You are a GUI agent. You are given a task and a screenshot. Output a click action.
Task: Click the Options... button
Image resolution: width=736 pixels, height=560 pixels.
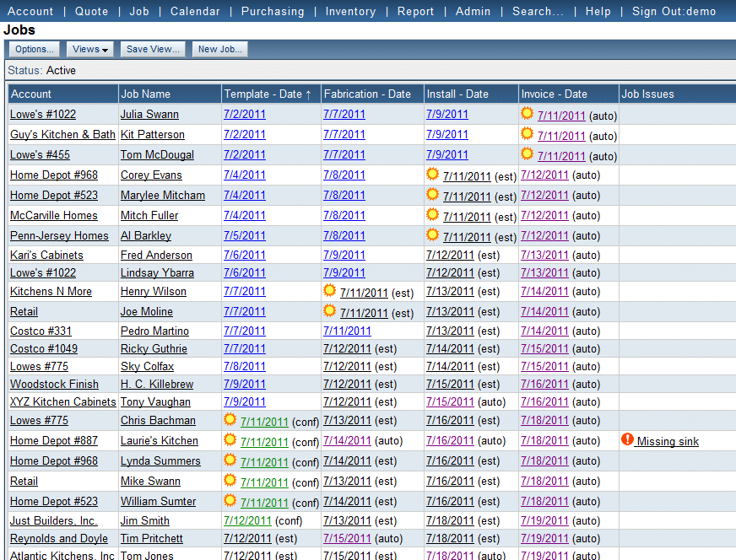point(35,49)
